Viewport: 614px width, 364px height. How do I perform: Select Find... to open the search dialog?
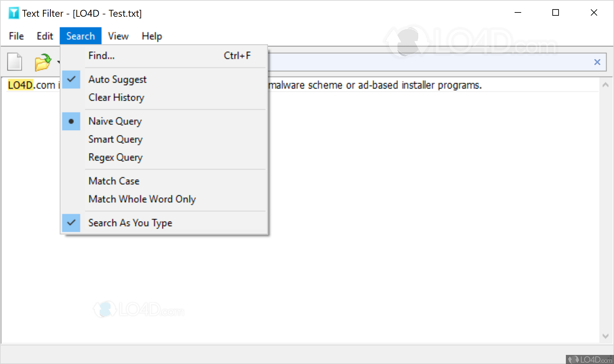coord(101,56)
